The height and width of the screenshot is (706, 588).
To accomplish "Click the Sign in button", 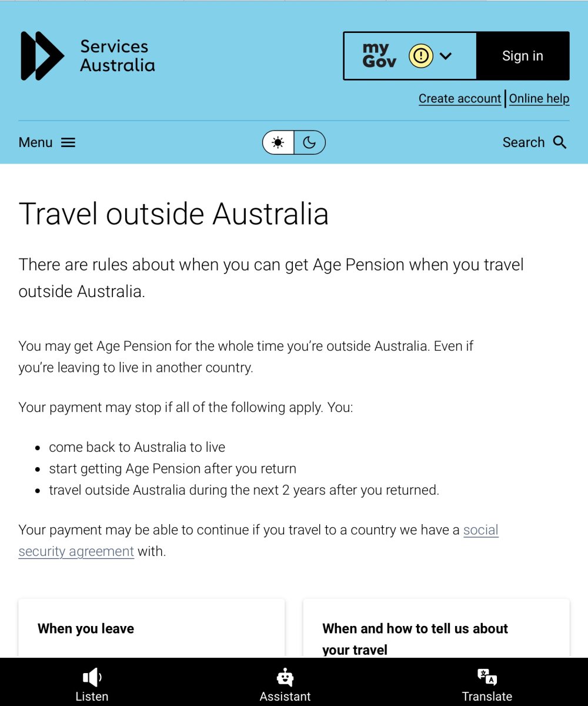I will 523,56.
